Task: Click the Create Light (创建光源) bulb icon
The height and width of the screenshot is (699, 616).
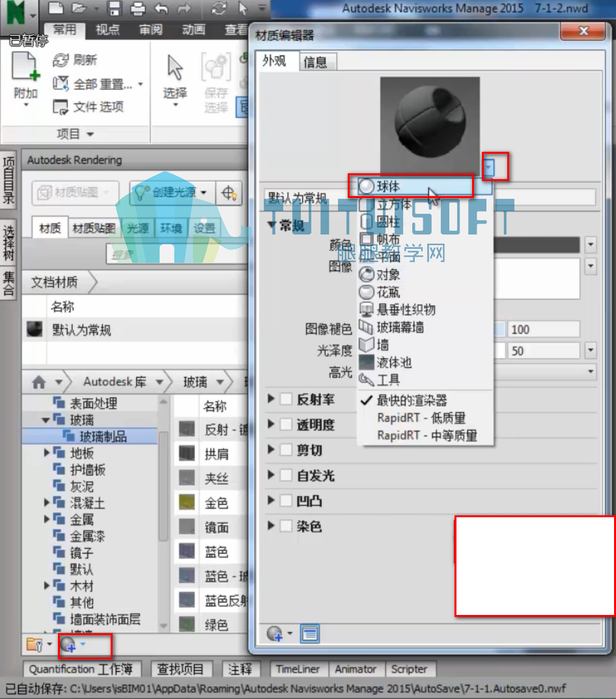Action: (141, 193)
